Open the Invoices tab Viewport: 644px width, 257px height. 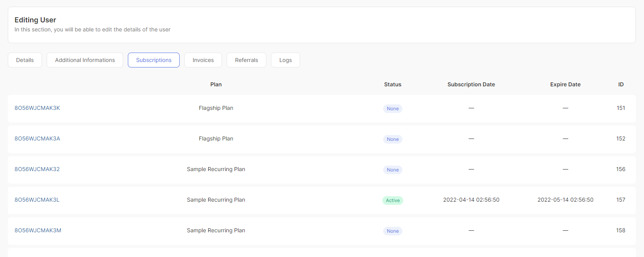pyautogui.click(x=203, y=60)
